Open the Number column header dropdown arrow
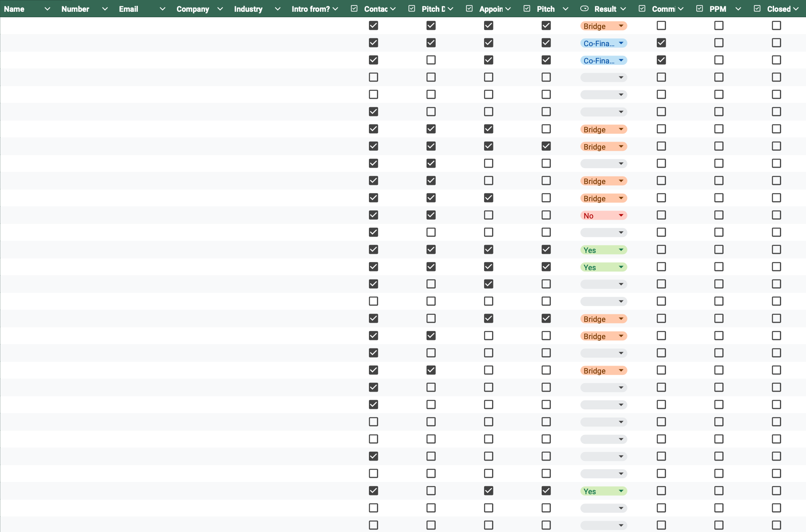806x532 pixels. [105, 9]
